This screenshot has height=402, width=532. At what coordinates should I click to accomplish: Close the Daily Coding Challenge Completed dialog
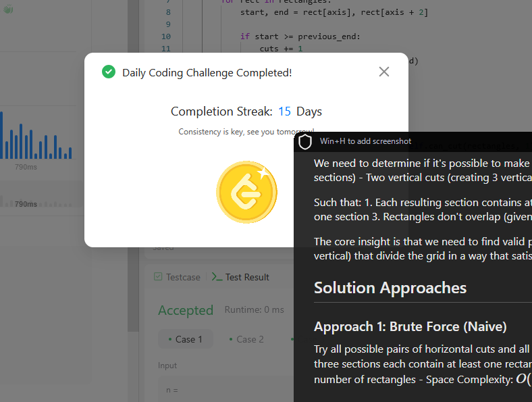pos(383,72)
